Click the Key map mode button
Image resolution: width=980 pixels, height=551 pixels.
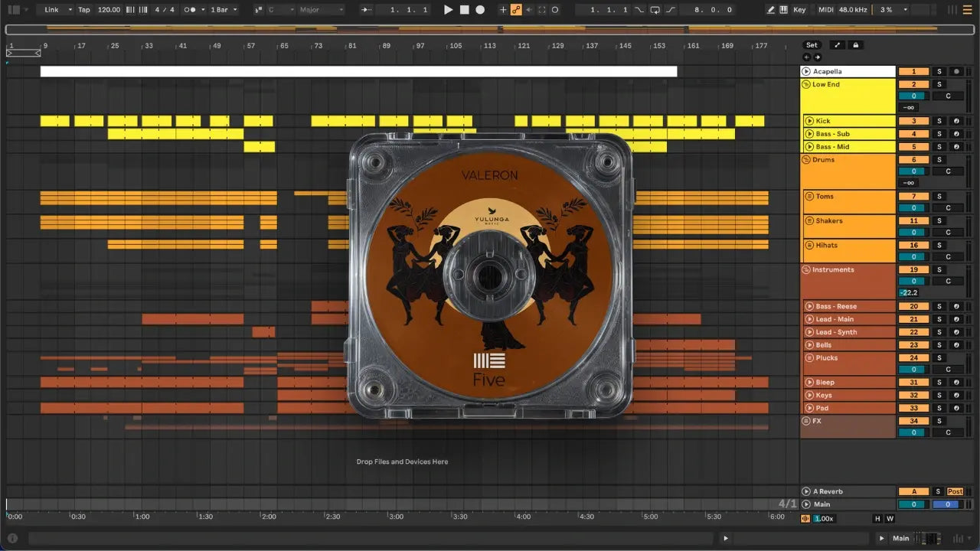tap(799, 10)
